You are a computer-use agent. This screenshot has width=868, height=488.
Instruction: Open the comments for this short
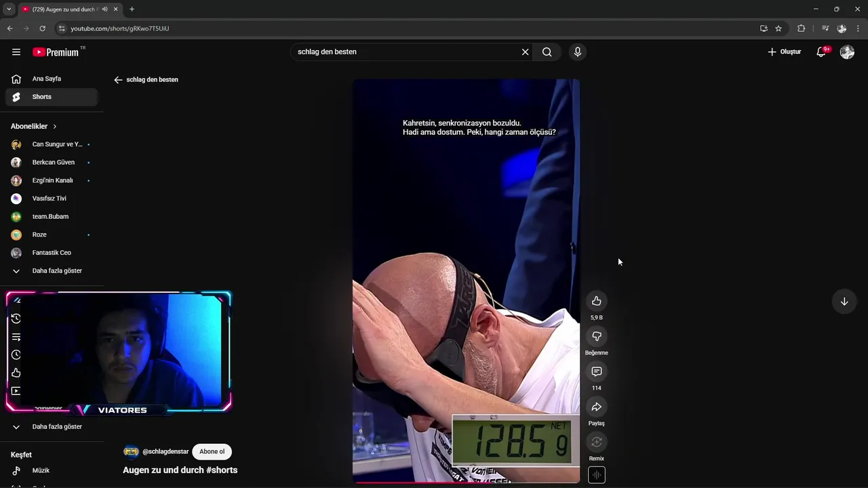click(597, 371)
